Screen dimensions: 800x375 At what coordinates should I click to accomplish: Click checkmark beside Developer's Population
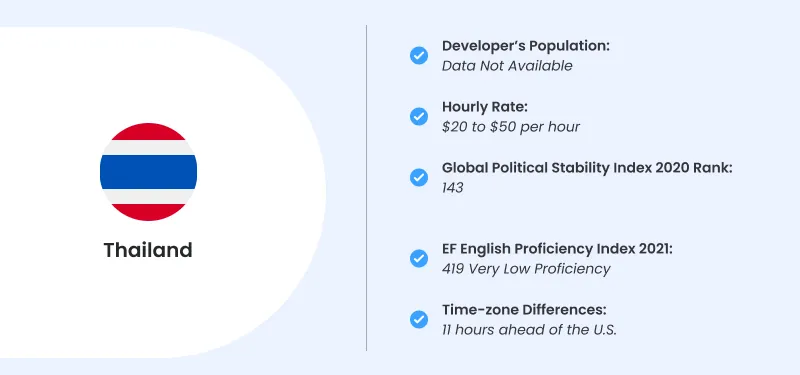pos(419,55)
